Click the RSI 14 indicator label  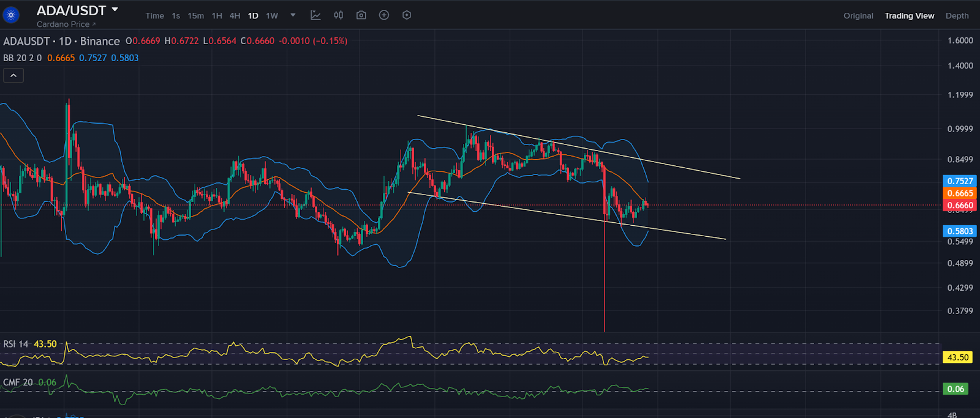coord(16,344)
